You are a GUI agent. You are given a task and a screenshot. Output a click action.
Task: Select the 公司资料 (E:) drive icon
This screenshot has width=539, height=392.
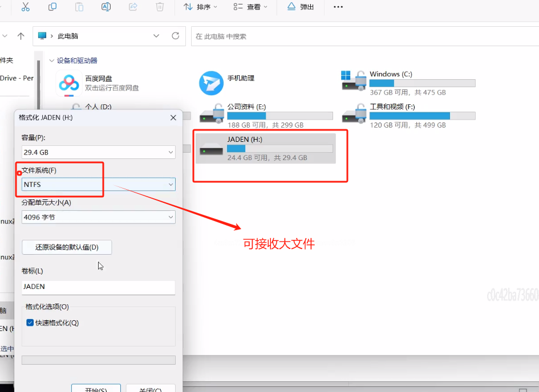coord(212,113)
